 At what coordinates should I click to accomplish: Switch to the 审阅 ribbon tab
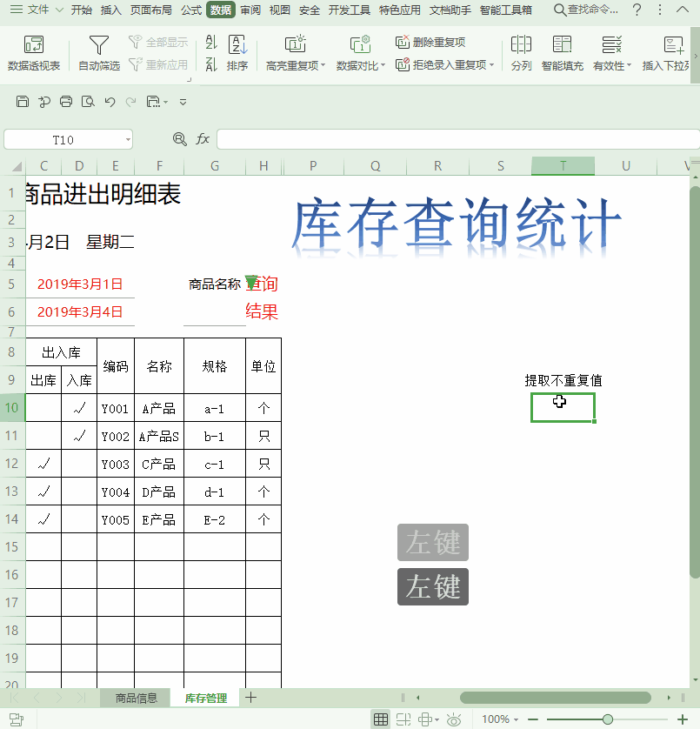click(x=250, y=10)
